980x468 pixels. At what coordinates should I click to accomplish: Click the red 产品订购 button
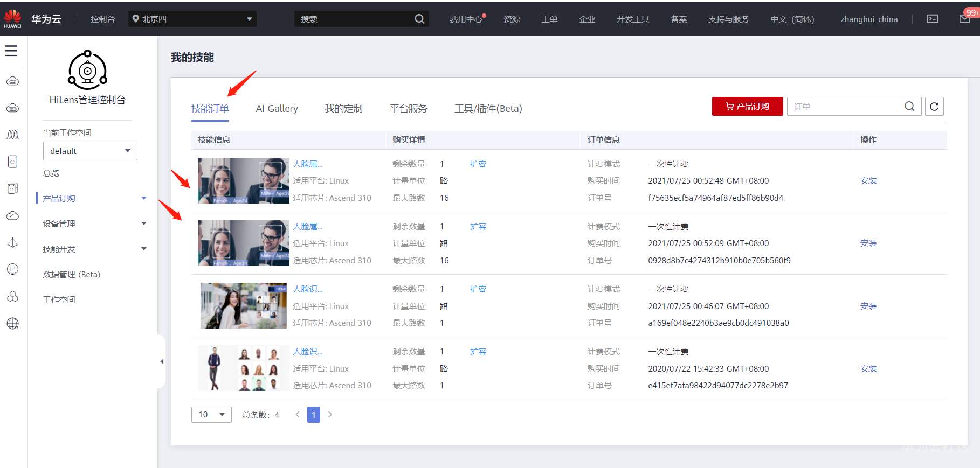click(747, 107)
